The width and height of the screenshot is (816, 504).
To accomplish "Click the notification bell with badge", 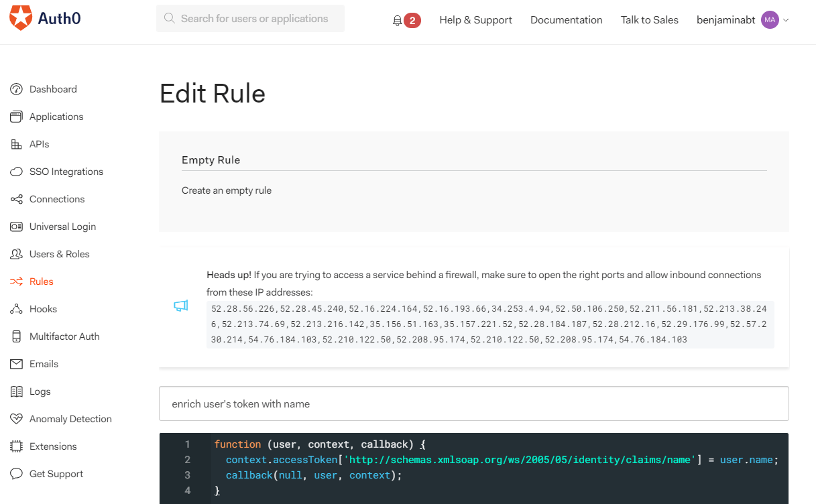I will 407,20.
